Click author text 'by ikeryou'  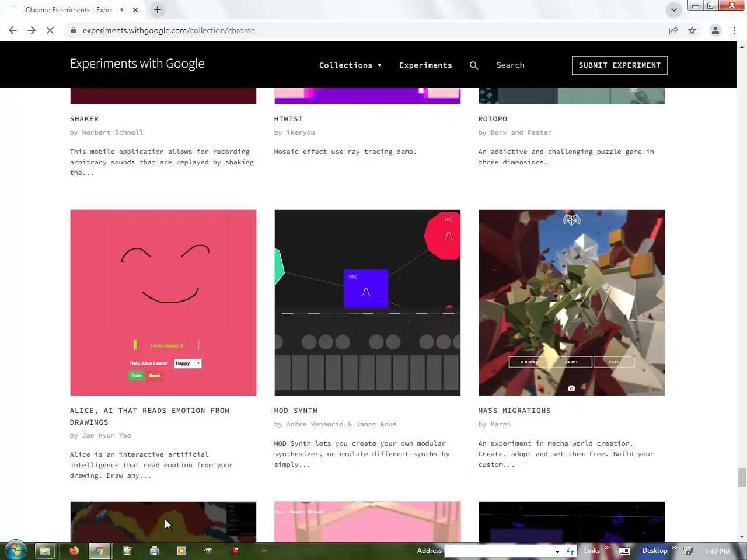coord(294,132)
